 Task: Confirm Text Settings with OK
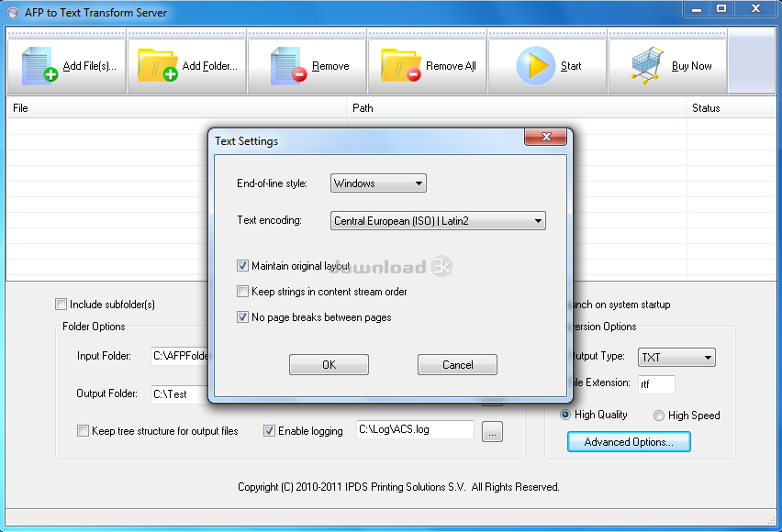coord(330,364)
